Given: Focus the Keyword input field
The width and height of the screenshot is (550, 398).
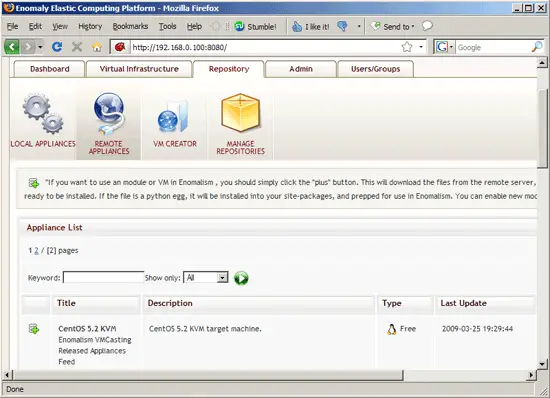Looking at the screenshot, I should point(103,277).
